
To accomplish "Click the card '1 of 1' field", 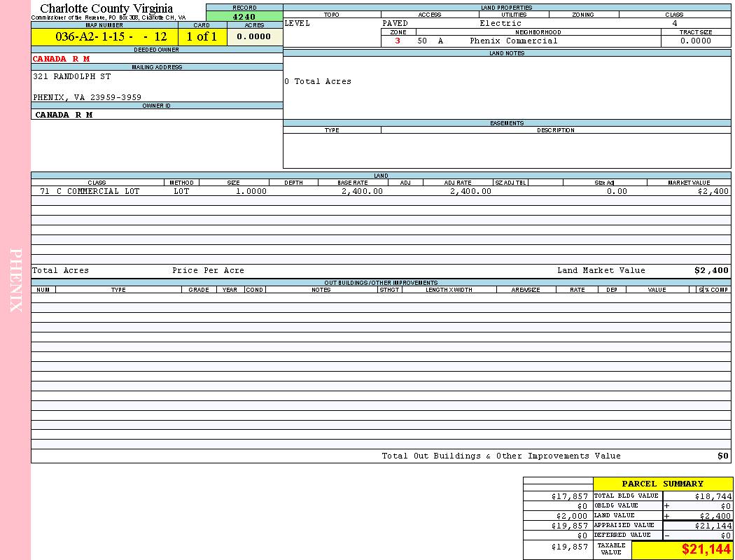I will 202,37.
